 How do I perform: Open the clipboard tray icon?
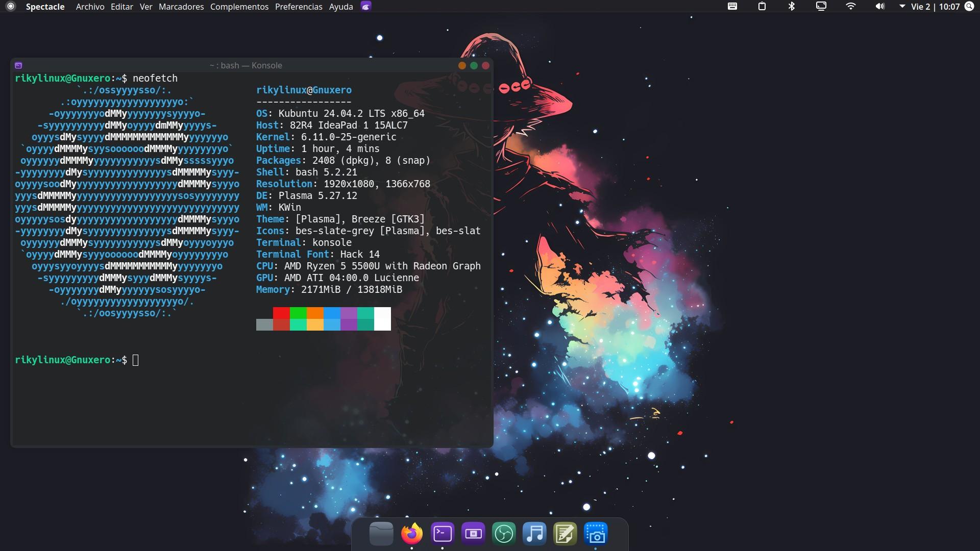[x=762, y=7]
